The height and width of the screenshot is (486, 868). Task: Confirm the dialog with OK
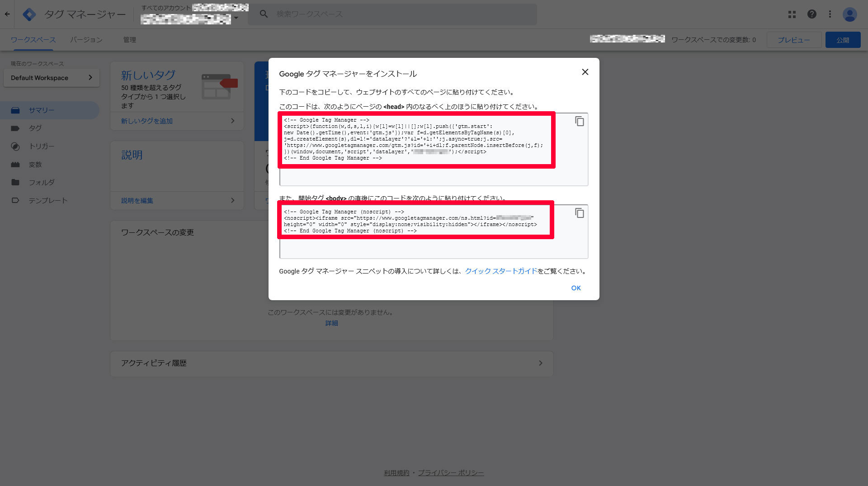pos(576,288)
